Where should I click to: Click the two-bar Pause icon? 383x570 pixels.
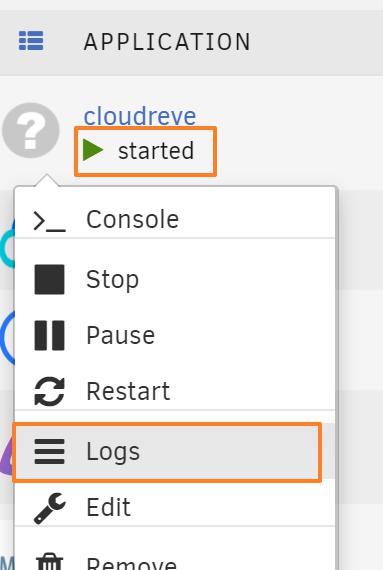tap(49, 335)
